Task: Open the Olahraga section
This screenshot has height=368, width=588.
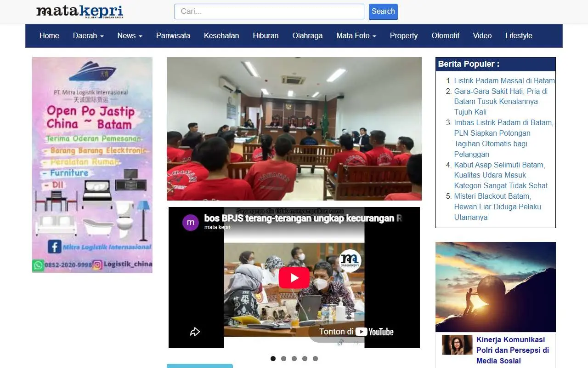Action: [x=307, y=35]
